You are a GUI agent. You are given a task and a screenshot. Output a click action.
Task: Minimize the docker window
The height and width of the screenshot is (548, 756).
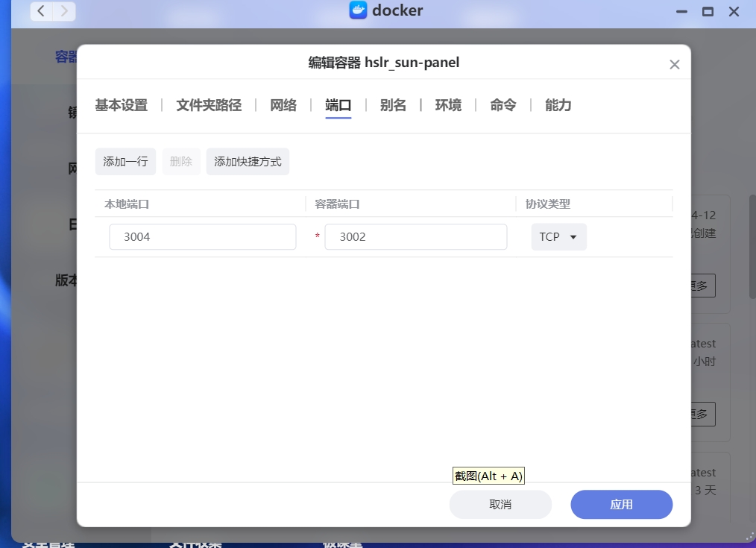(681, 11)
